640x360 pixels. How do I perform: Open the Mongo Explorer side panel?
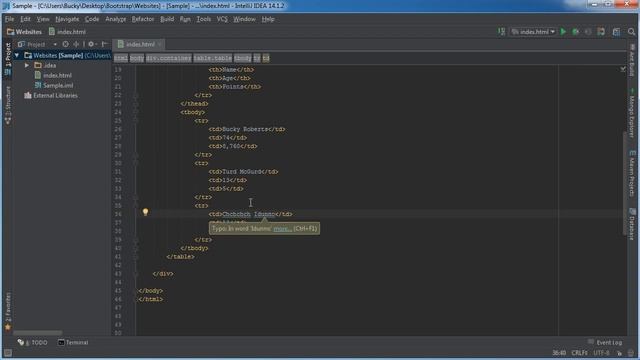632,112
